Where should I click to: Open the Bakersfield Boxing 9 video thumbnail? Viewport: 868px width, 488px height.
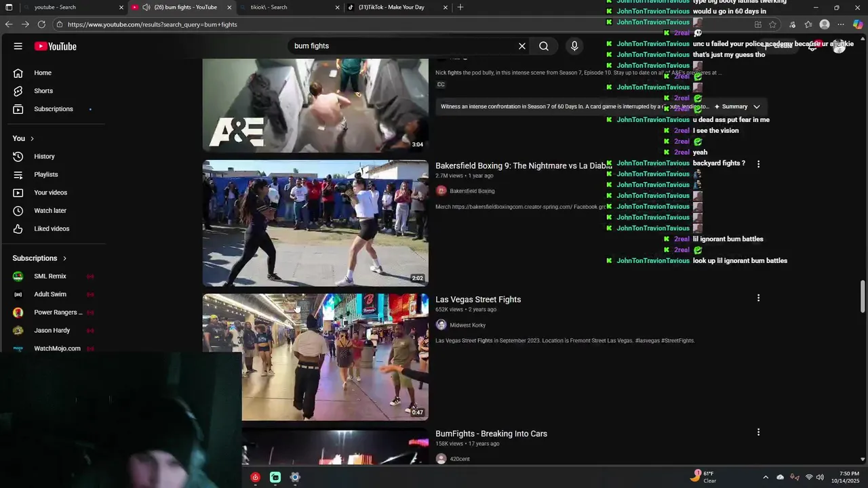pos(315,223)
